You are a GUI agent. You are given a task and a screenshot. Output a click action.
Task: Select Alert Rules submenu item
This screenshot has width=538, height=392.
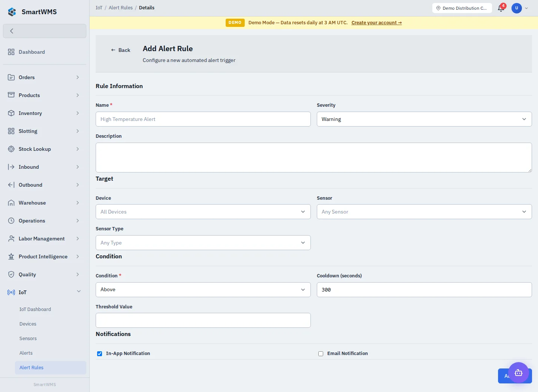tap(50, 368)
